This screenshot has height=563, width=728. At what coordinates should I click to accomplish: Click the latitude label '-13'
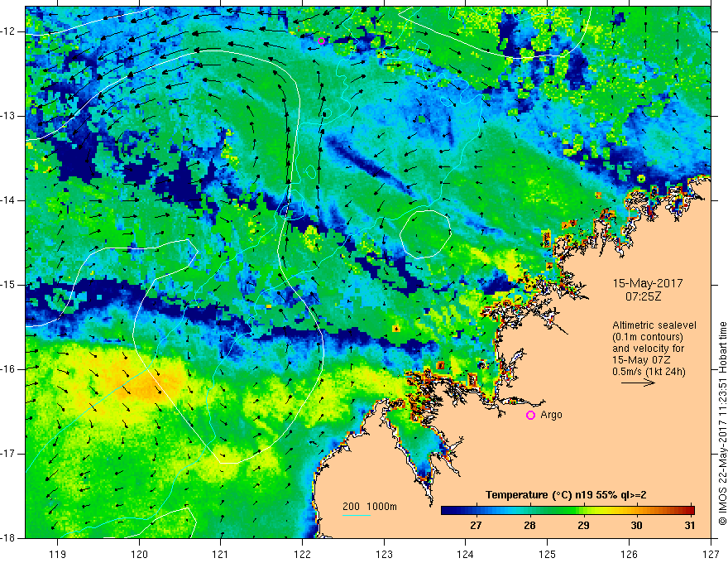(8, 116)
